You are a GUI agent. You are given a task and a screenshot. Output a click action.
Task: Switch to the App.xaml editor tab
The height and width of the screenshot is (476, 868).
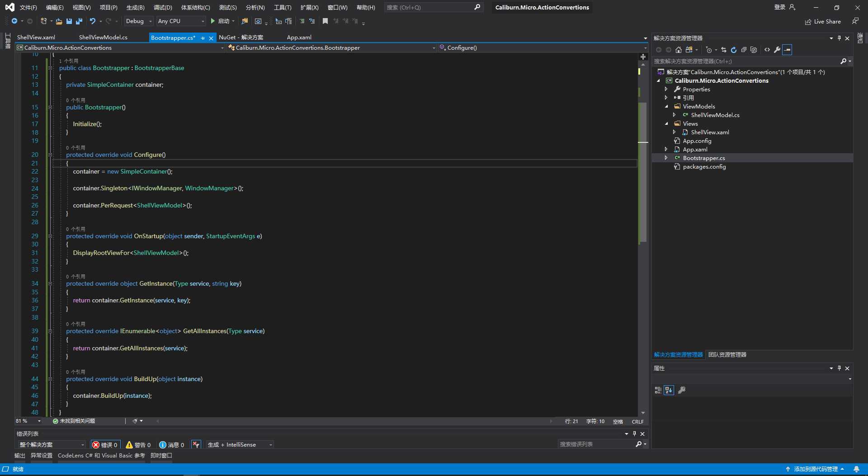click(x=299, y=38)
